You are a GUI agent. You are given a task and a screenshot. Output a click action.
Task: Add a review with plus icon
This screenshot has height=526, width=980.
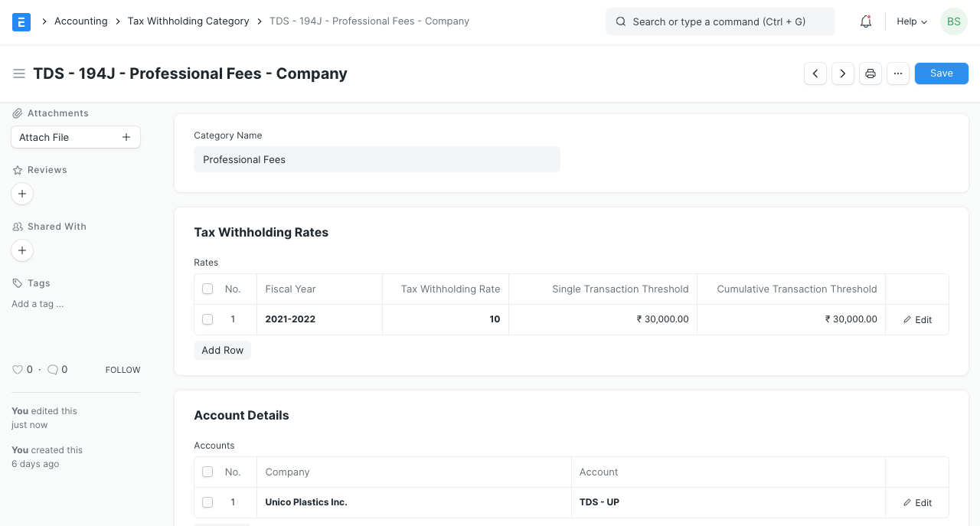(22, 194)
